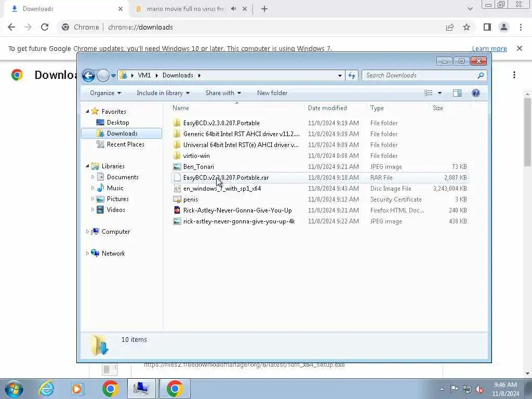The width and height of the screenshot is (532, 399).
Task: Click the Explorer help question mark icon
Action: pos(476,93)
